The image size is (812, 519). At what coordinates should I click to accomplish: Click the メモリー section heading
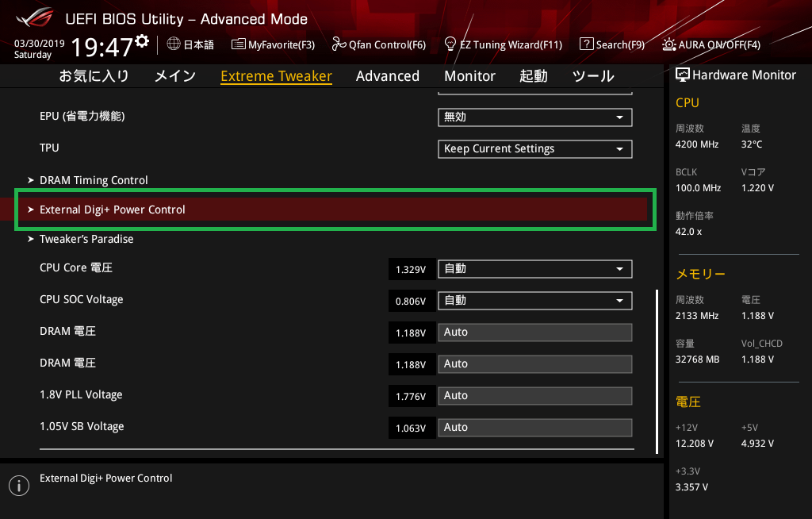click(701, 274)
